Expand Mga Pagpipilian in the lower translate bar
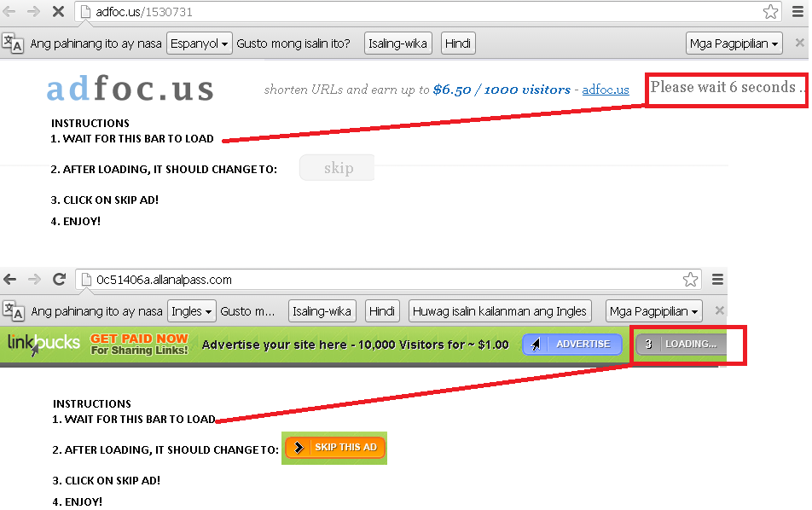Image resolution: width=812 pixels, height=510 pixels. tap(654, 311)
